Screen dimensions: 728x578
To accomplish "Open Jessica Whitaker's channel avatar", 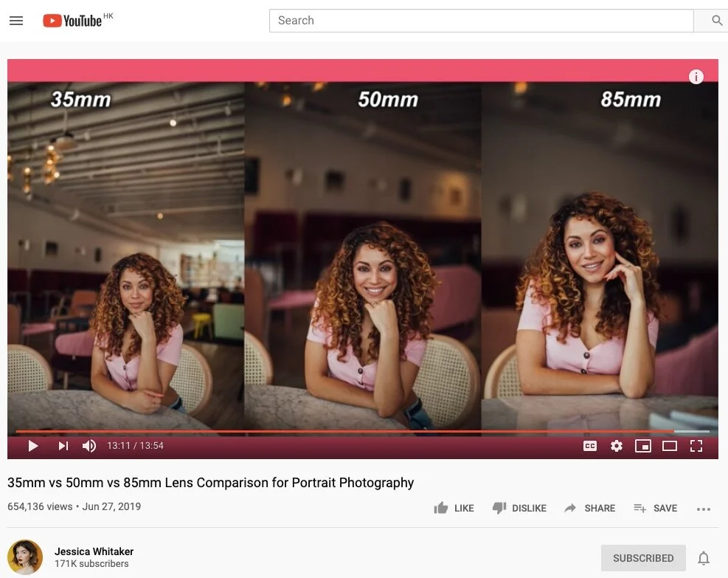I will pos(25,557).
